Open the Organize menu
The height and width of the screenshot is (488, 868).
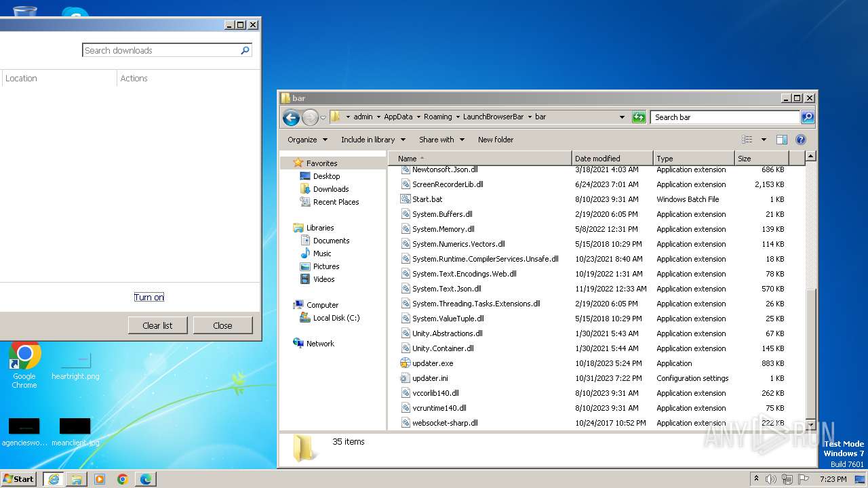(307, 140)
